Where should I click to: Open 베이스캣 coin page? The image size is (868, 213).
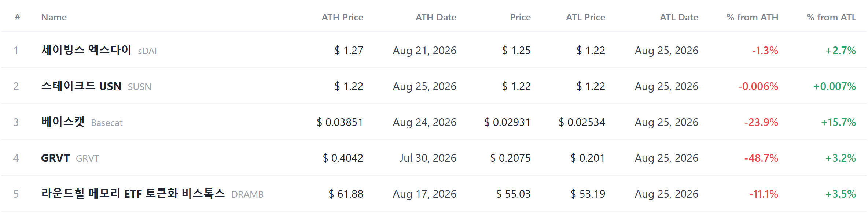point(63,122)
